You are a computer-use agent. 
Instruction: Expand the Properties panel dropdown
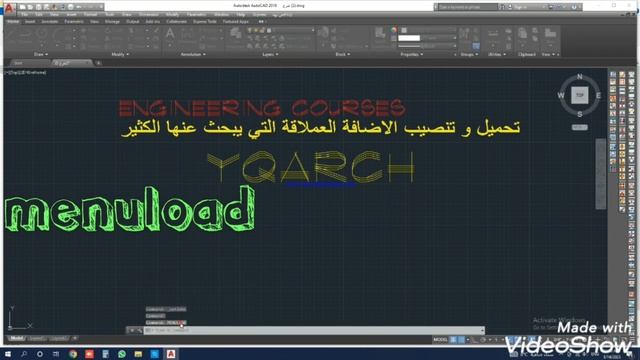[411, 54]
